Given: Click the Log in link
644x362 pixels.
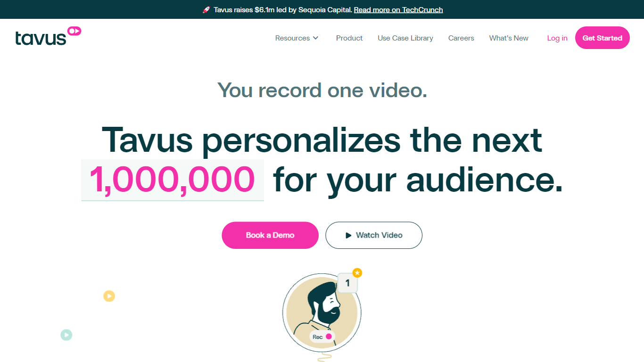Looking at the screenshot, I should tap(557, 38).
